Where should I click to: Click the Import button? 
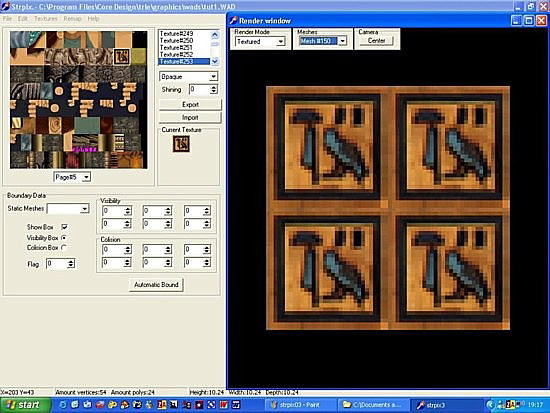(190, 118)
